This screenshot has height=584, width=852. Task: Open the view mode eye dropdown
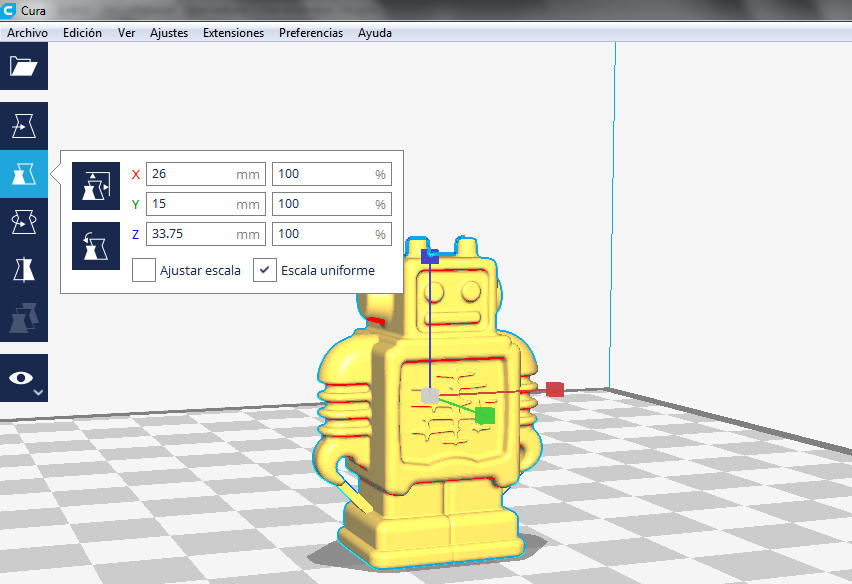pos(23,378)
